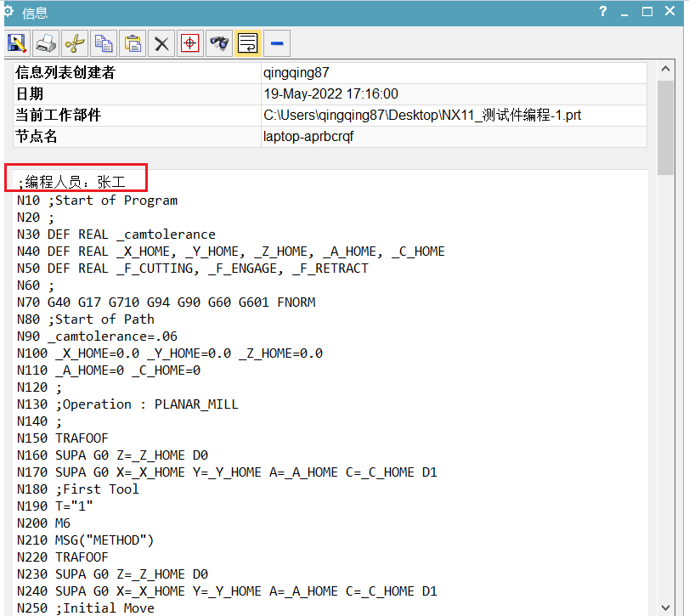Click line N70 G40 G17 G710
This screenshot has height=616, width=689.
pos(167,302)
